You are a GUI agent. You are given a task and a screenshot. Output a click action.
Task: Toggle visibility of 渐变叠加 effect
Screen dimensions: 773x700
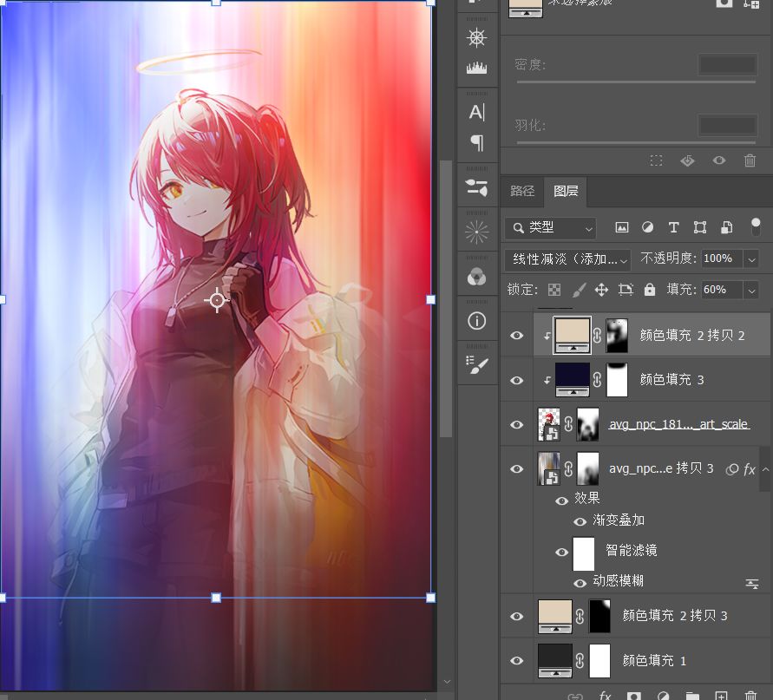tap(580, 520)
